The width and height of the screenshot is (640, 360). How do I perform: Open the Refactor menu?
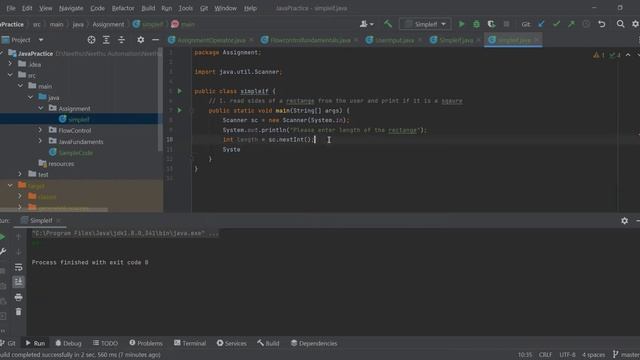coord(123,8)
